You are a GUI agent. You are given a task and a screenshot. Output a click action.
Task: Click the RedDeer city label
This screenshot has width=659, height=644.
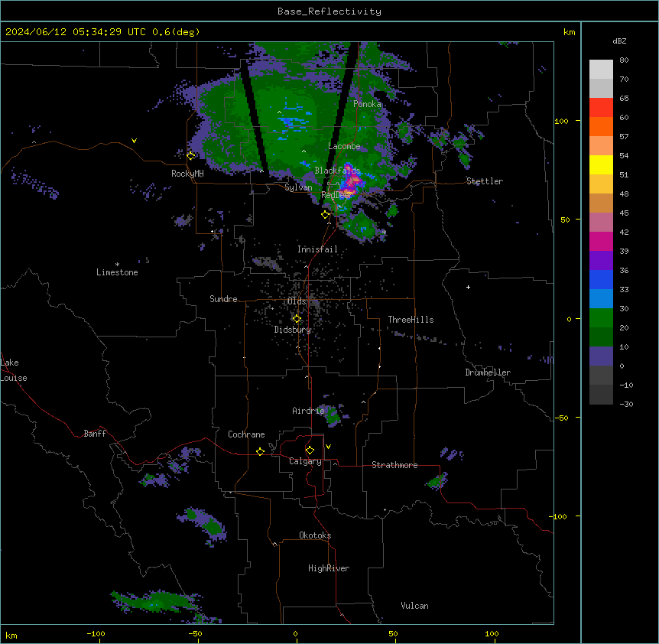coord(336,195)
